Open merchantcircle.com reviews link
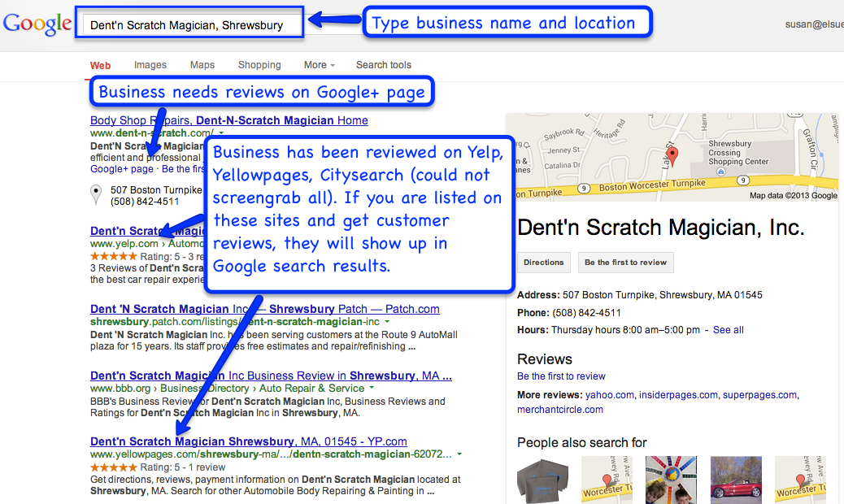Image resolution: width=844 pixels, height=504 pixels. tap(559, 410)
